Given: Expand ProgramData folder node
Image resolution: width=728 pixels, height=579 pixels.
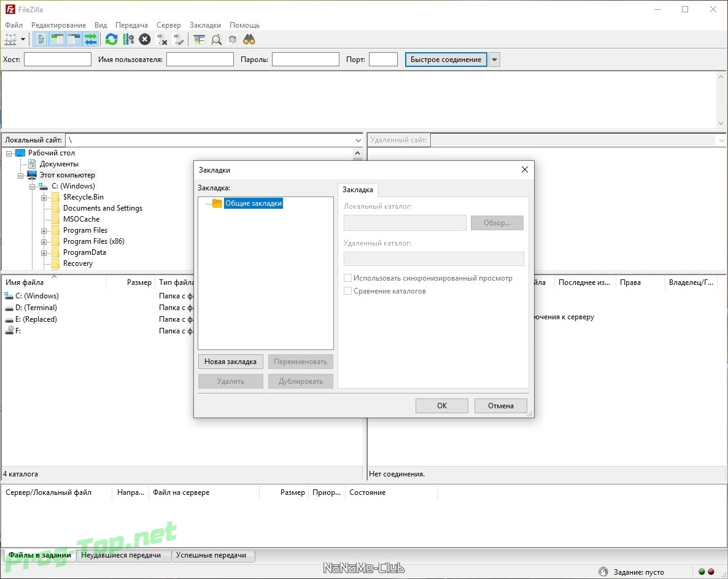Looking at the screenshot, I should 44,253.
